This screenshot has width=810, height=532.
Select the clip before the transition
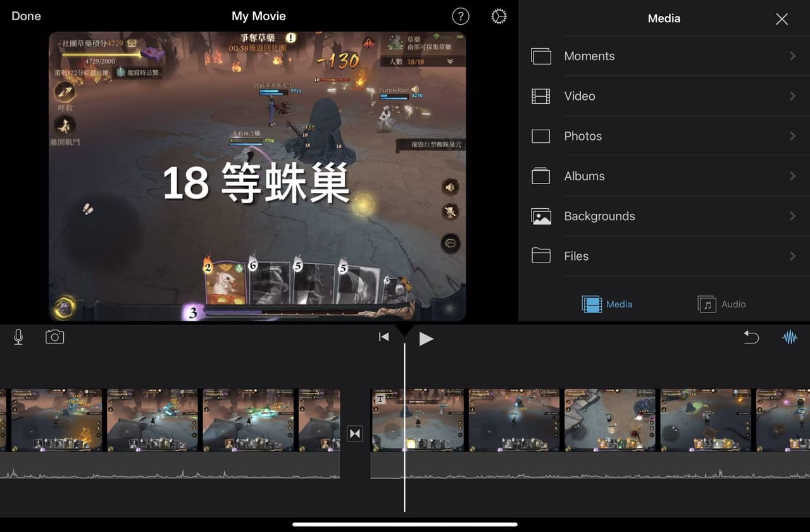pyautogui.click(x=170, y=420)
